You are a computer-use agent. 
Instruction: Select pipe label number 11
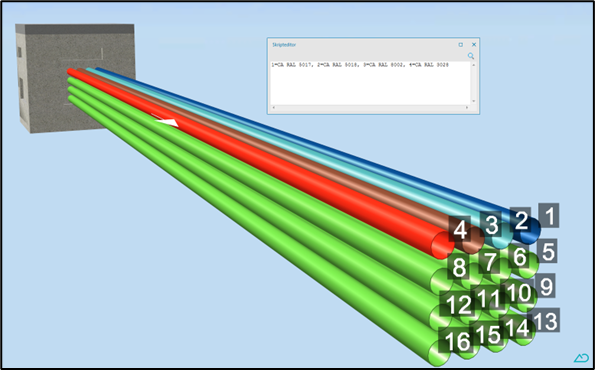(490, 298)
